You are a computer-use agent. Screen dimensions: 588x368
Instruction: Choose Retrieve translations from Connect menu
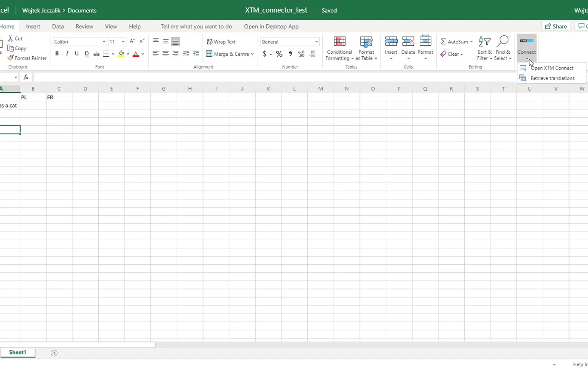point(552,78)
